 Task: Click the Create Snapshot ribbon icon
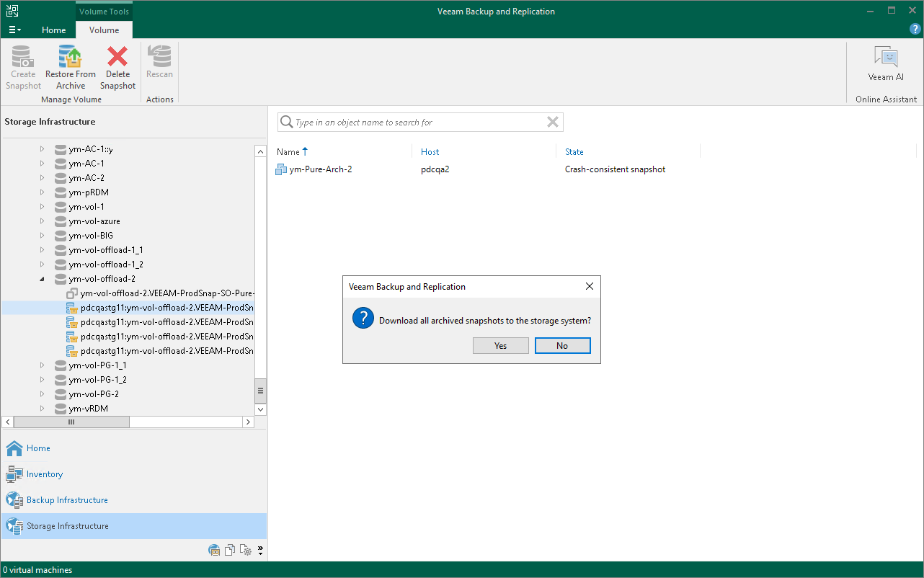(x=23, y=56)
